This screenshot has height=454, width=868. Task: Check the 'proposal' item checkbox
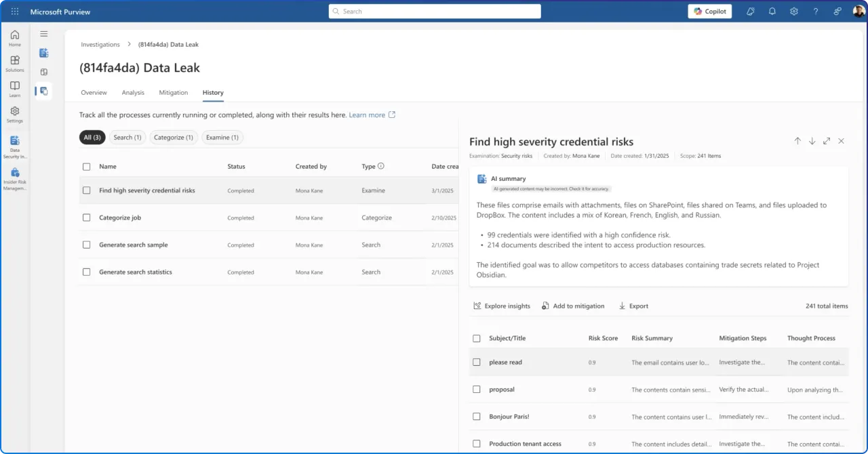point(476,389)
